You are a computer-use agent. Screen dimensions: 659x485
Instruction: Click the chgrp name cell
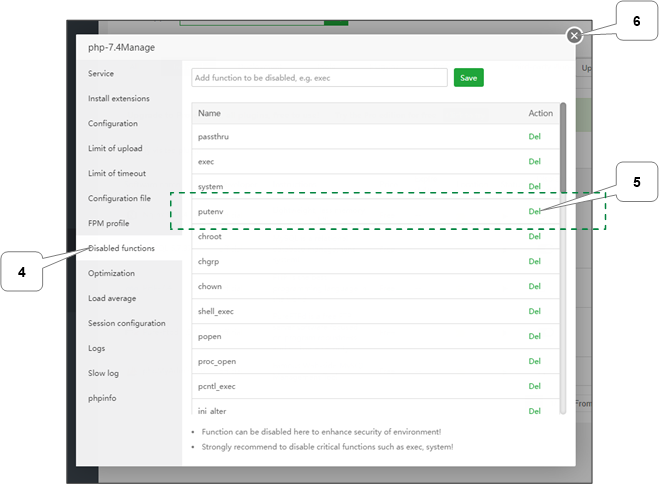point(208,261)
